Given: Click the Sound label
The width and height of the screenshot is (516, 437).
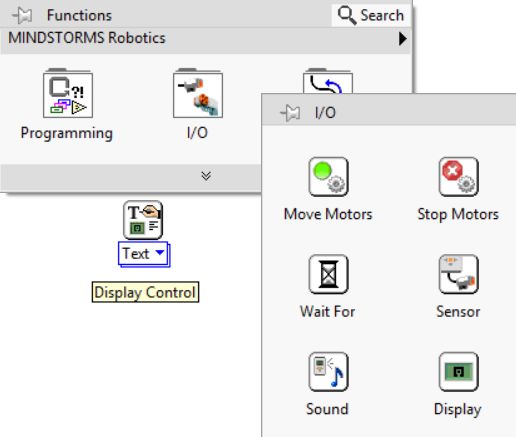Looking at the screenshot, I should (327, 409).
